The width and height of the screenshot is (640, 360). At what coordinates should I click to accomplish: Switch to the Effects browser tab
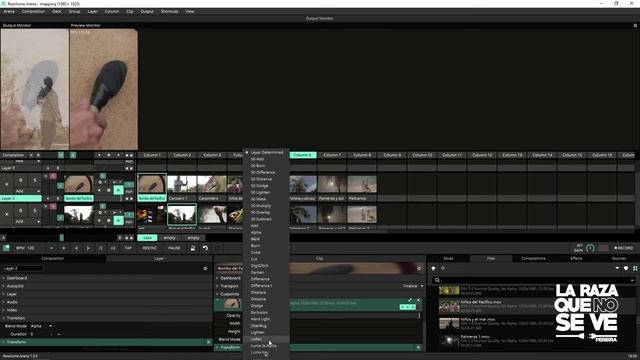576,258
